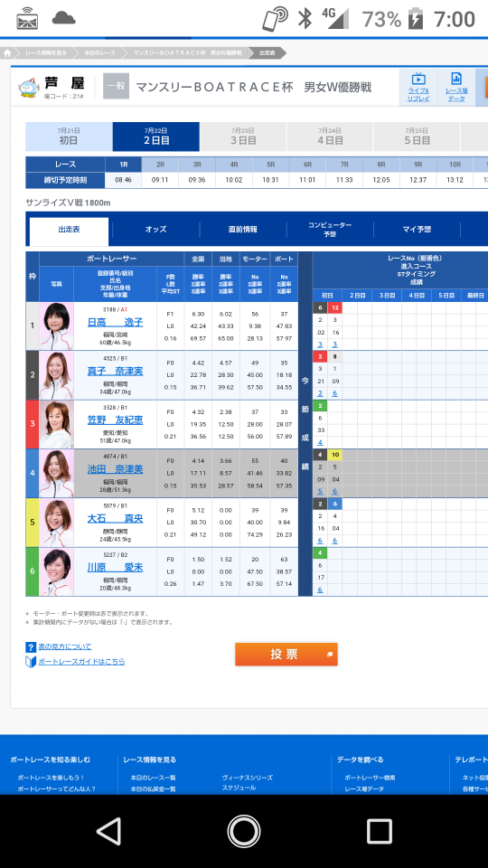Tap the 芦屋 venue mascot logo
Screen dimensions: 488x868
(x=29, y=88)
